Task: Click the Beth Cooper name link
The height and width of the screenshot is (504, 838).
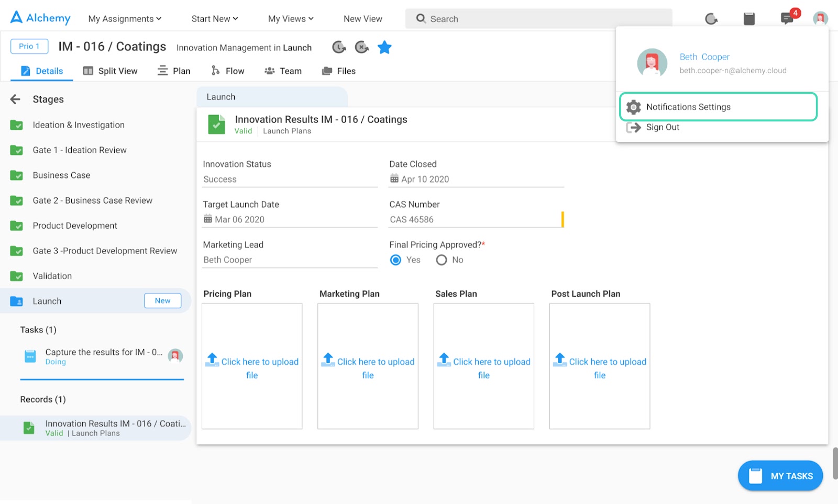Action: coord(704,57)
